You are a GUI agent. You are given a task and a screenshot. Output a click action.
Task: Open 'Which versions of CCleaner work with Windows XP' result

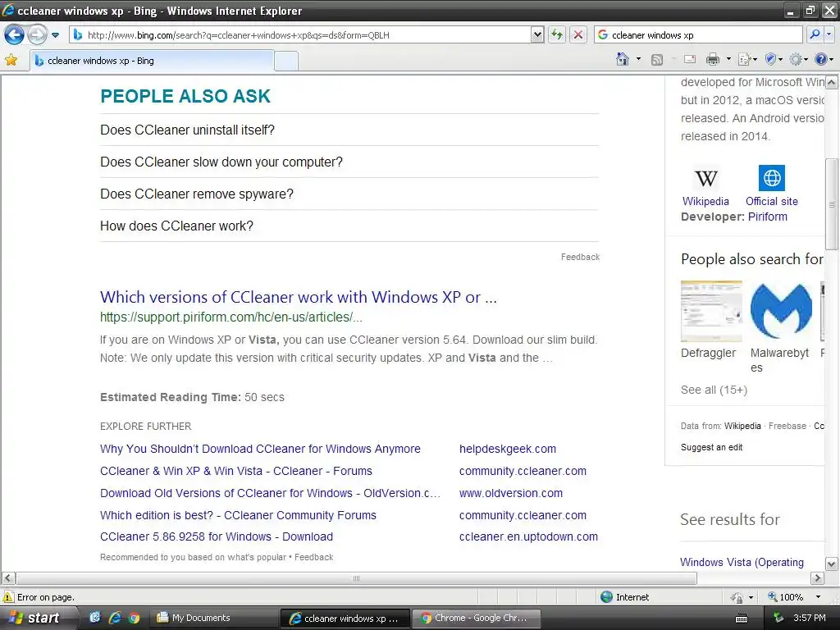299,297
